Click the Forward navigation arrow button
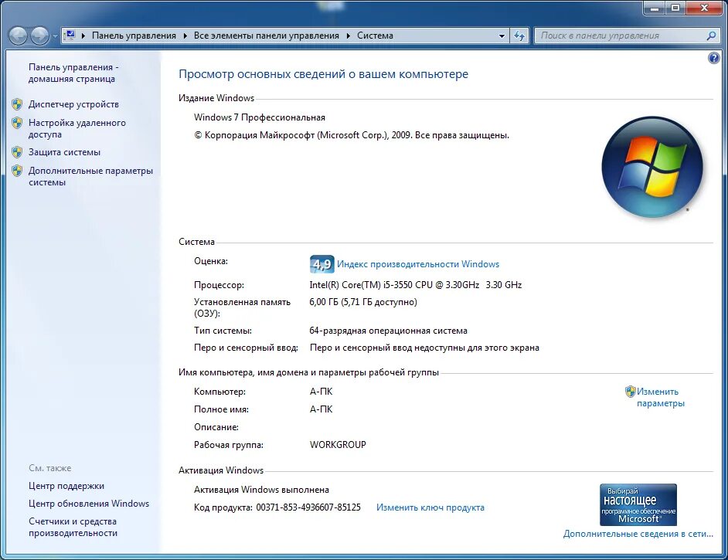Viewport: 728px width, 560px height. click(39, 36)
